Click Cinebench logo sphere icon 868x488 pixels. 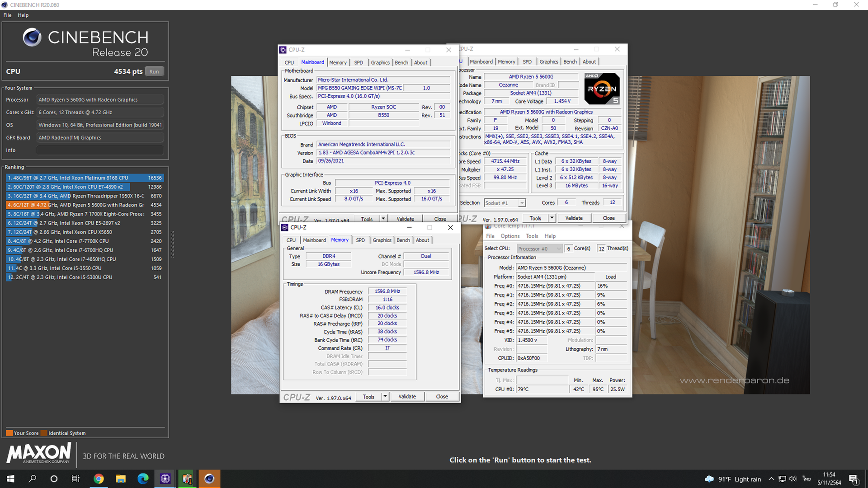point(32,38)
